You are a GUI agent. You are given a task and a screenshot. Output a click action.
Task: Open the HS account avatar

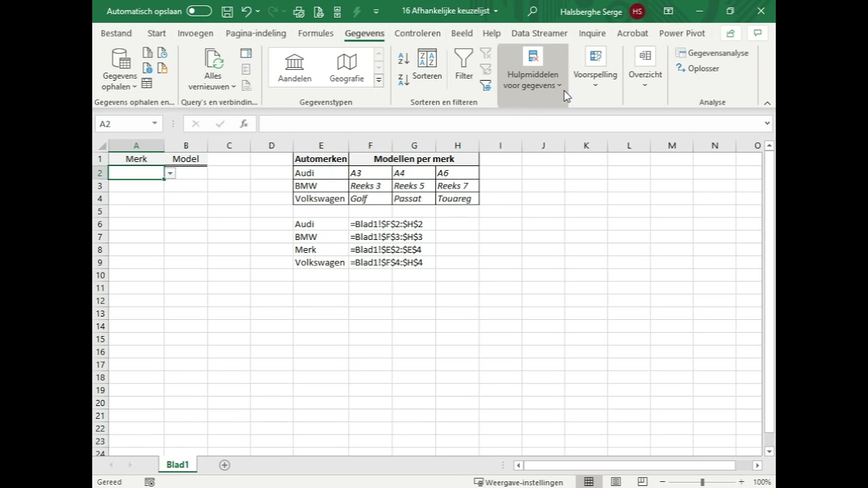pos(637,12)
